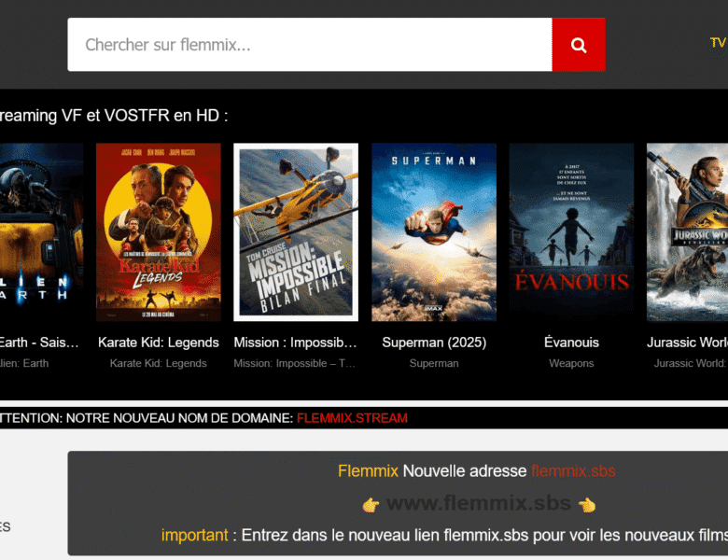Click the pointing hand emoji right of www.flemmix.sbs
728x560 pixels.
pyautogui.click(x=587, y=505)
